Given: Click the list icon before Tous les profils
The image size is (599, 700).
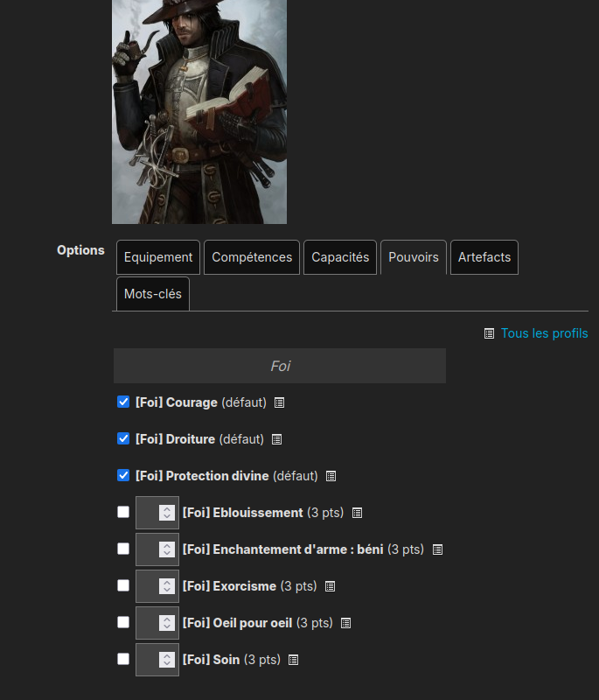Looking at the screenshot, I should [489, 333].
